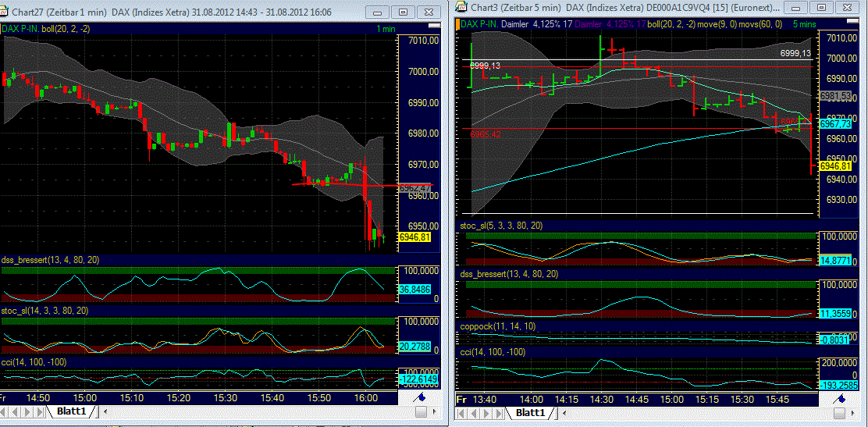
Task: Select Blatt1 tab in Chart27
Action: click(71, 411)
